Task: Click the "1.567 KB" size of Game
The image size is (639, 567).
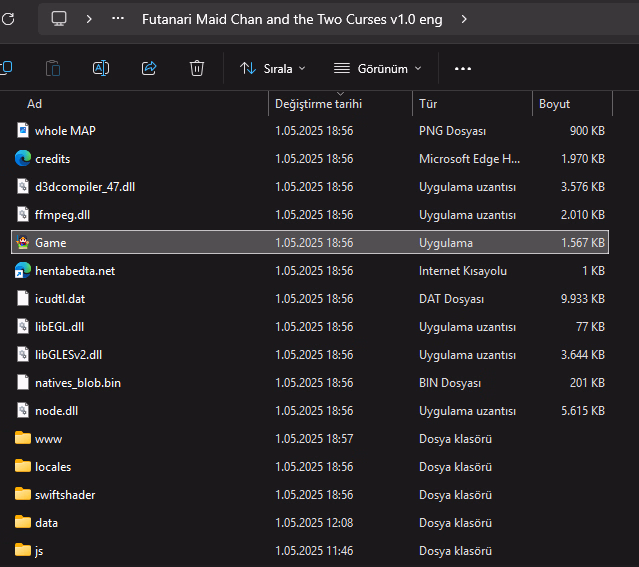Action: click(x=583, y=243)
